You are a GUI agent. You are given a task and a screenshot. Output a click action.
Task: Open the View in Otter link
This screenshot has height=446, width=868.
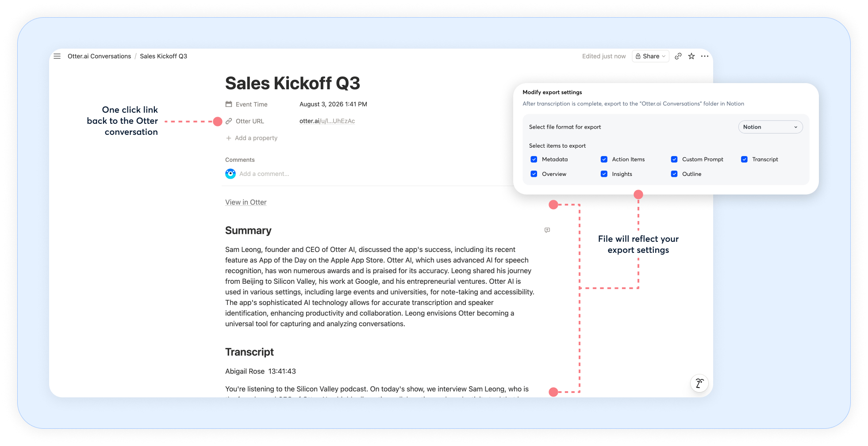tap(246, 202)
